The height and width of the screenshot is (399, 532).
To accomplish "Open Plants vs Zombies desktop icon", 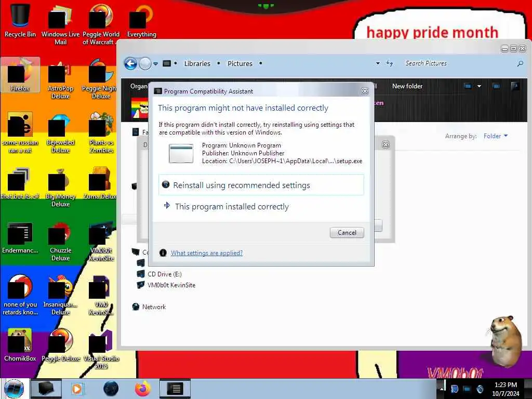I will 101,133.
